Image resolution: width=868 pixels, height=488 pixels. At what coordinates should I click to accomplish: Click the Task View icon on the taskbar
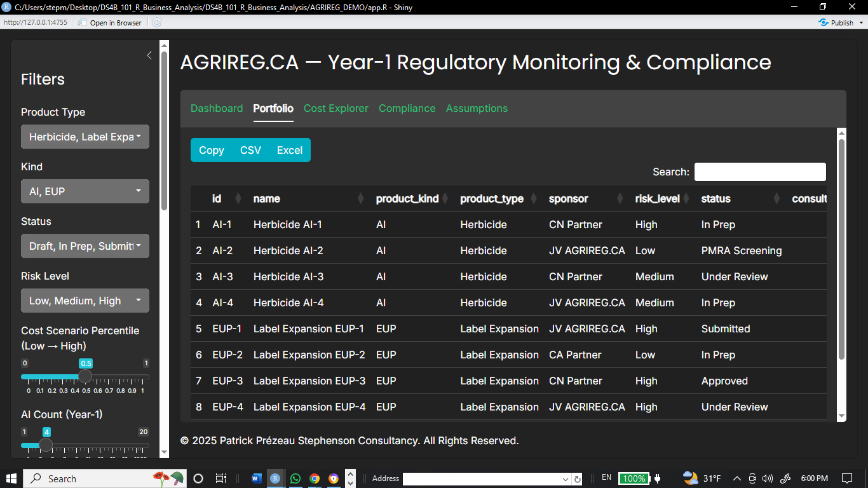pyautogui.click(x=219, y=478)
